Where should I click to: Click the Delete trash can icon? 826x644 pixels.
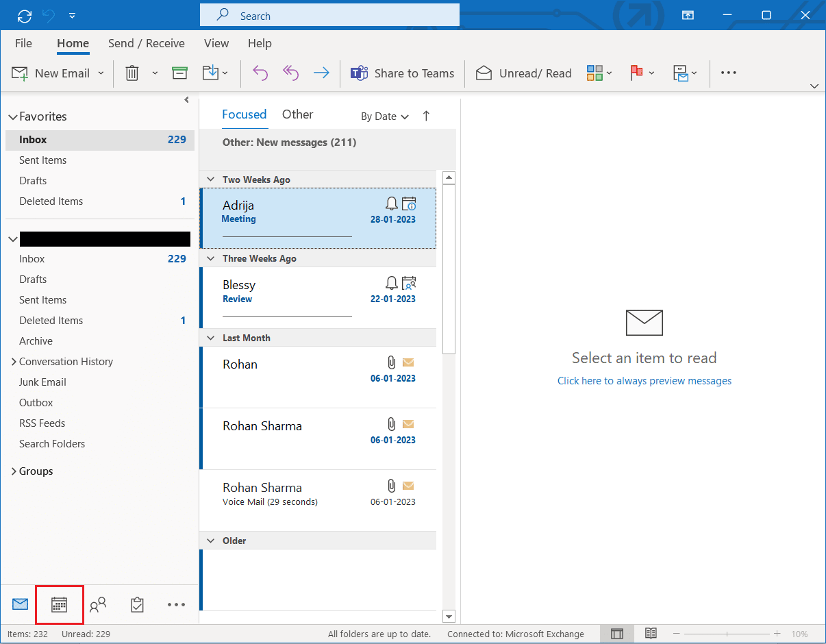coord(132,73)
